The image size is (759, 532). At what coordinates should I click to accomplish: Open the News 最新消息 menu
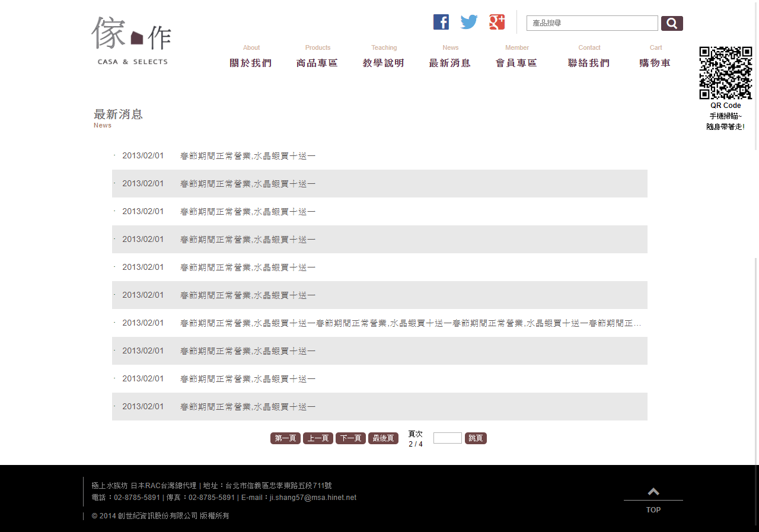(x=451, y=58)
